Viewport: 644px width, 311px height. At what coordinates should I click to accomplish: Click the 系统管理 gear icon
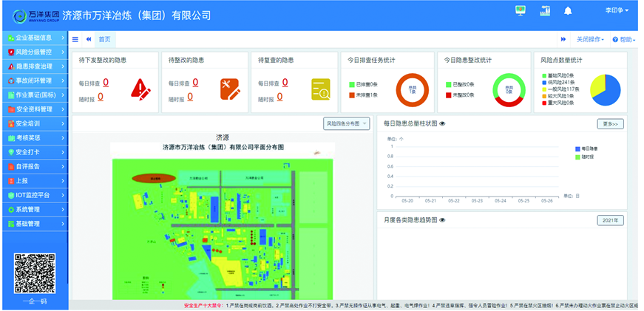(x=11, y=210)
